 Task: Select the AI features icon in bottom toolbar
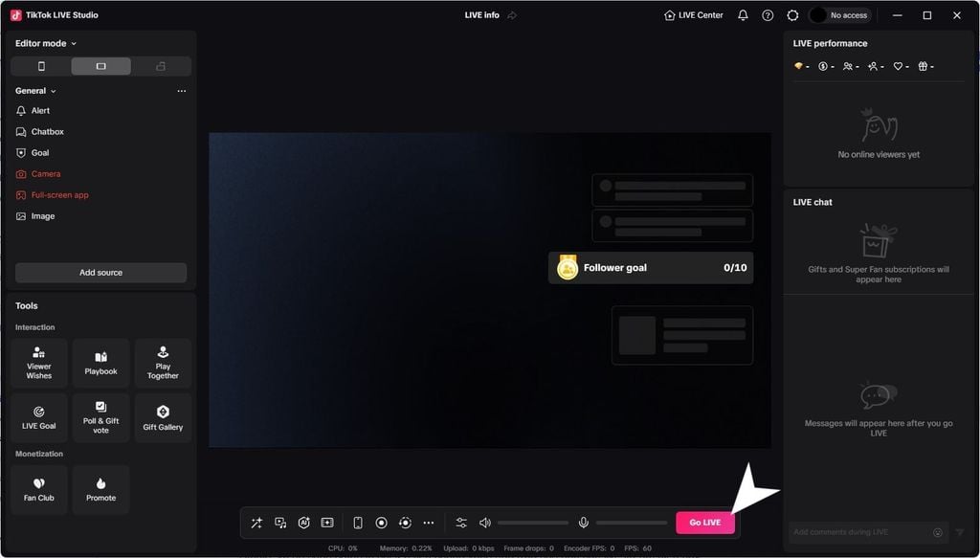pyautogui.click(x=304, y=523)
